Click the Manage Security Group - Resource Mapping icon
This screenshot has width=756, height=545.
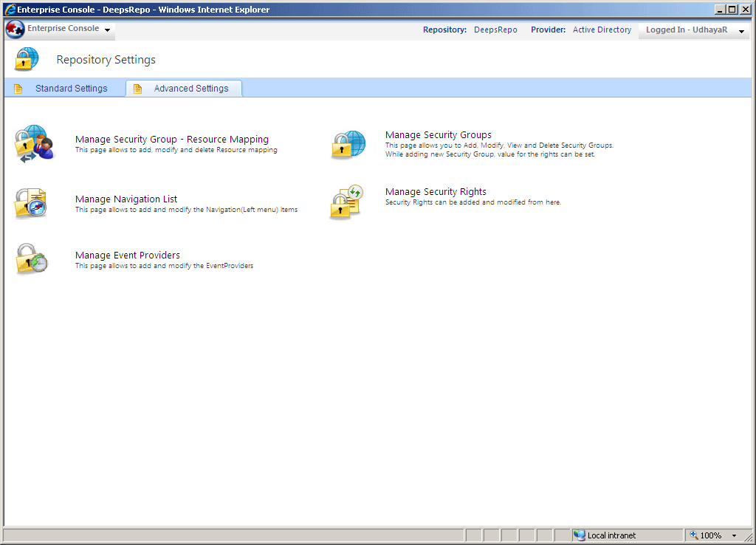(x=34, y=144)
